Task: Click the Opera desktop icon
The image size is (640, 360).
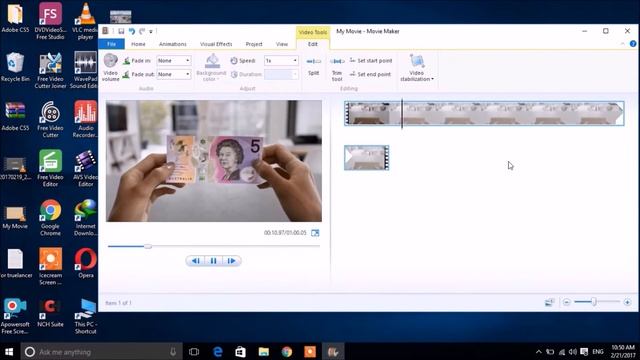Action: (86, 263)
